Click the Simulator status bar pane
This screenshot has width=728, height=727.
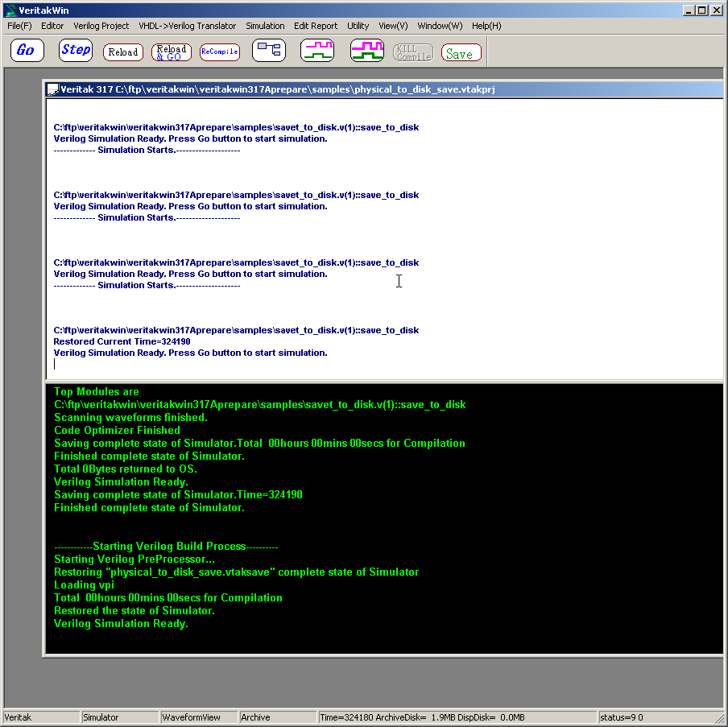(120, 717)
